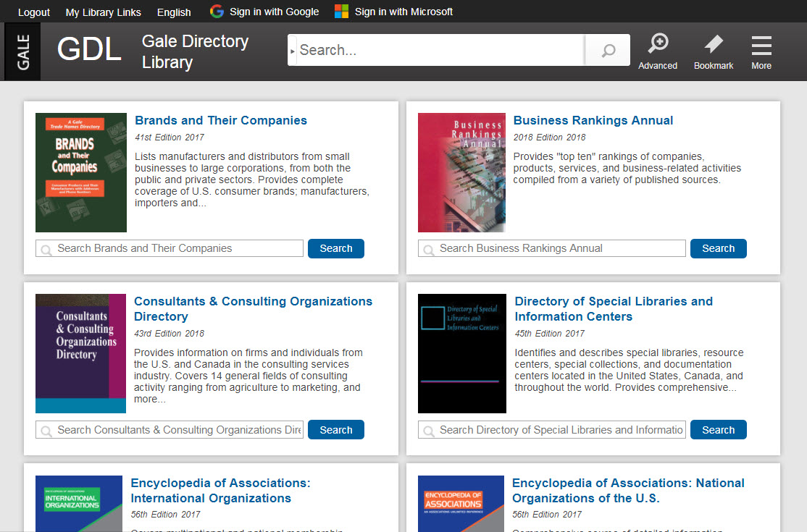Click 56th Edition 2017 under International Organizations
This screenshot has width=807, height=532.
click(x=166, y=515)
